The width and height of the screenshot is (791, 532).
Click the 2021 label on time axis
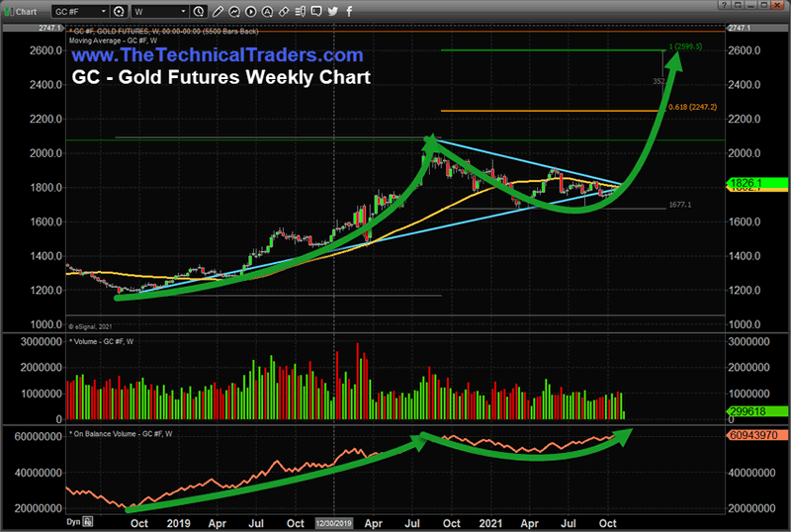[490, 523]
